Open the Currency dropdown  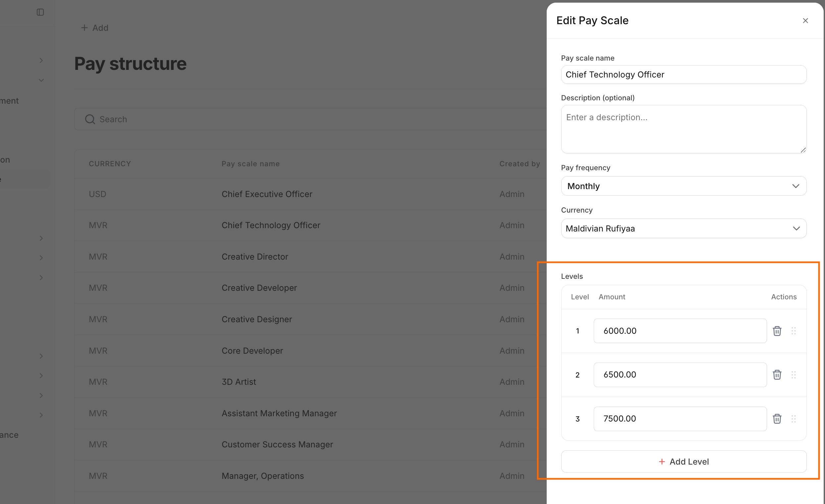[684, 228]
